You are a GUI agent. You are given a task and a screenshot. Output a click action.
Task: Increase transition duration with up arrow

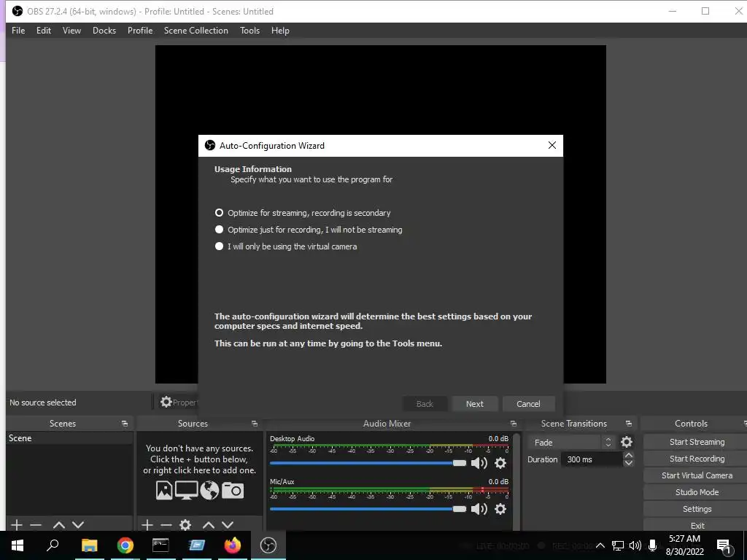(628, 456)
